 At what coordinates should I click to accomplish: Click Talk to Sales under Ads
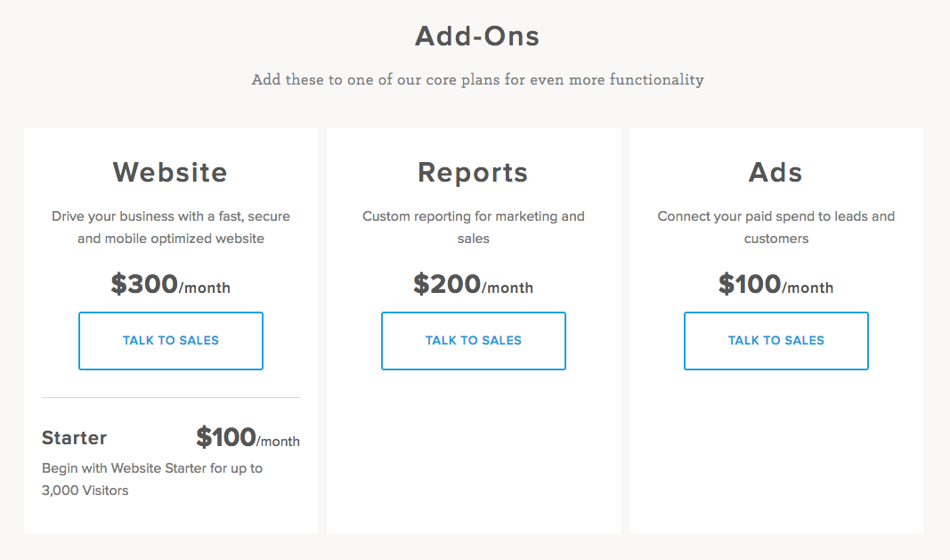point(776,341)
